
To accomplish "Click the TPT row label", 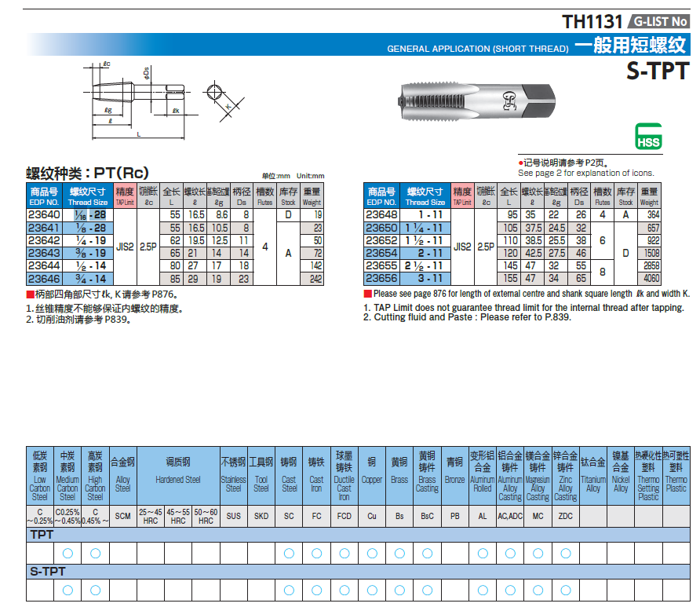I will coord(42,535).
